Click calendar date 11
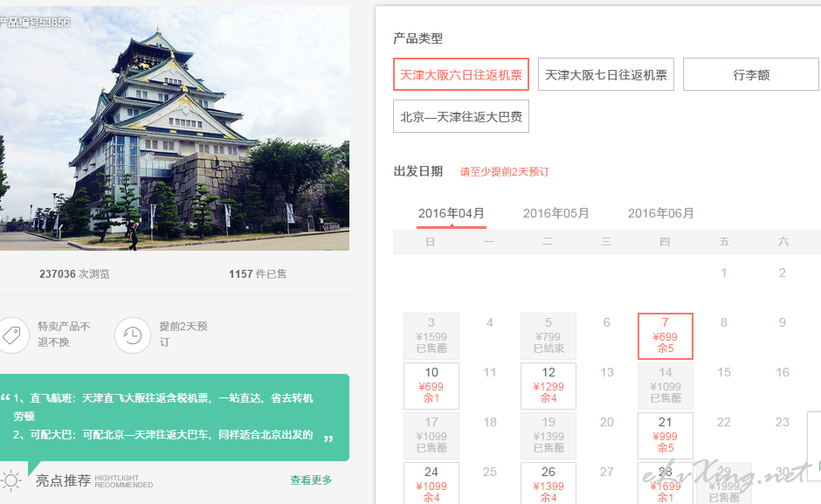This screenshot has height=504, width=821. click(x=490, y=372)
